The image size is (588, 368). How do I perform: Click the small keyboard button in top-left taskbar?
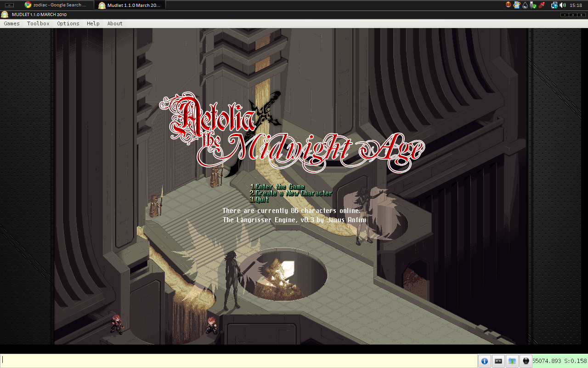(9, 5)
